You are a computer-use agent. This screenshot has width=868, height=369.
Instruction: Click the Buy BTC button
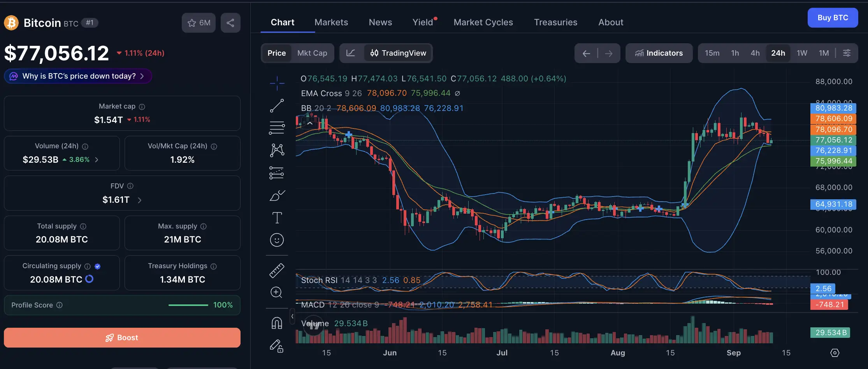point(833,18)
